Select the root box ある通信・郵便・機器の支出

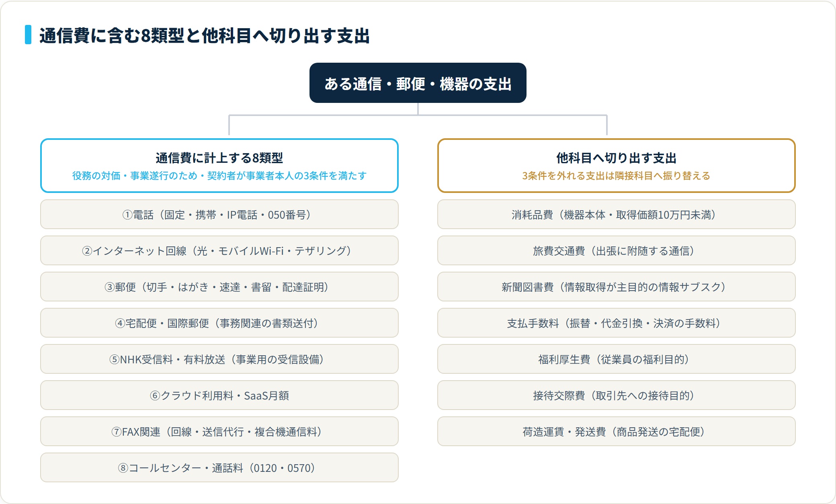(418, 83)
